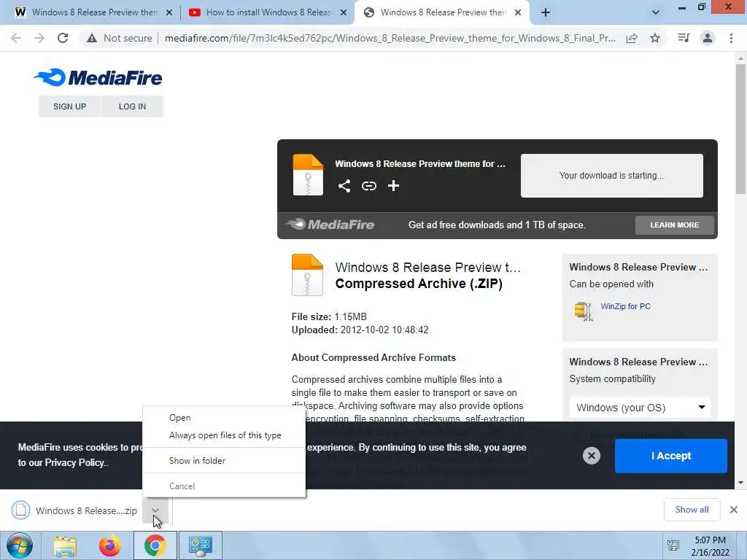The width and height of the screenshot is (747, 560).
Task: Dismiss the cookie notice with X
Action: click(x=591, y=456)
